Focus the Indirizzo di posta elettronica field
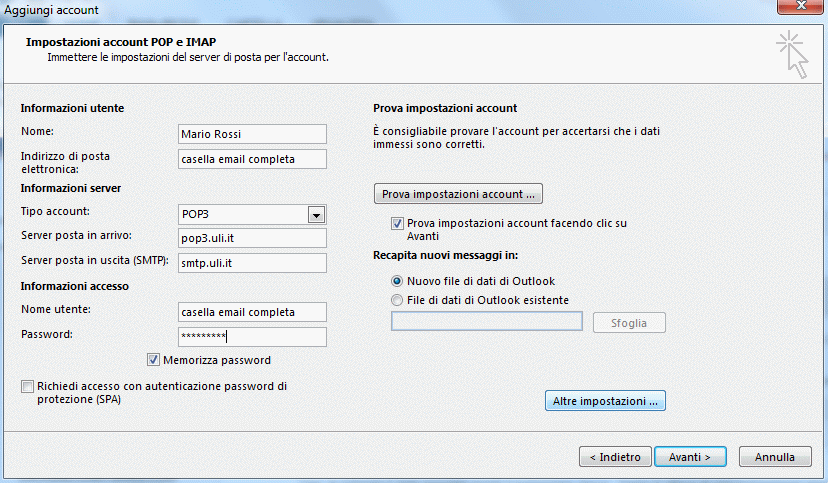The height and width of the screenshot is (483, 828). coord(251,159)
